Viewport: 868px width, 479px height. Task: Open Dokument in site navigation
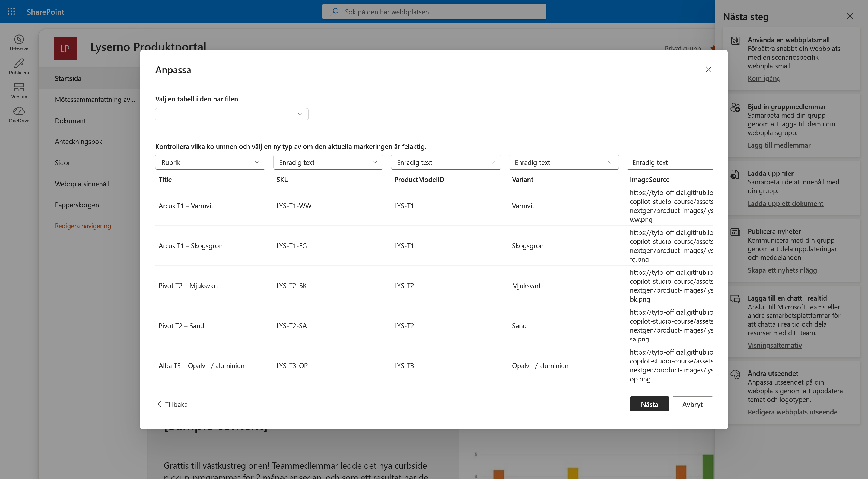70,121
